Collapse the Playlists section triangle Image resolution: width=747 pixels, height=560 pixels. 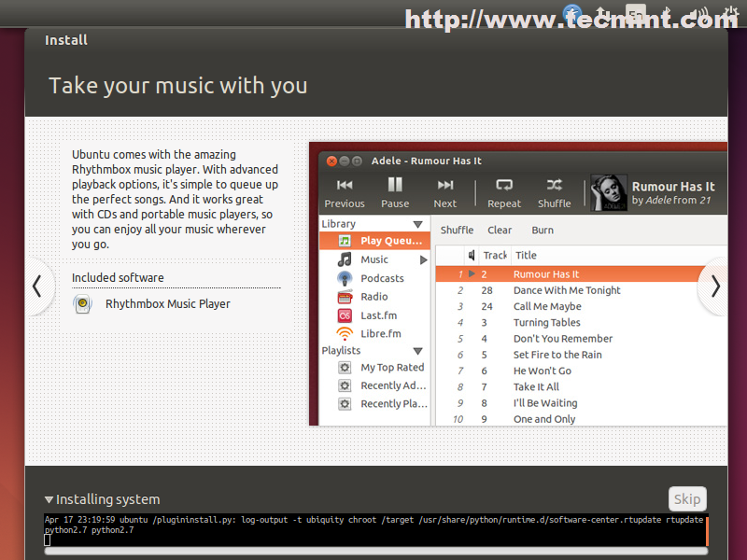pyautogui.click(x=417, y=351)
